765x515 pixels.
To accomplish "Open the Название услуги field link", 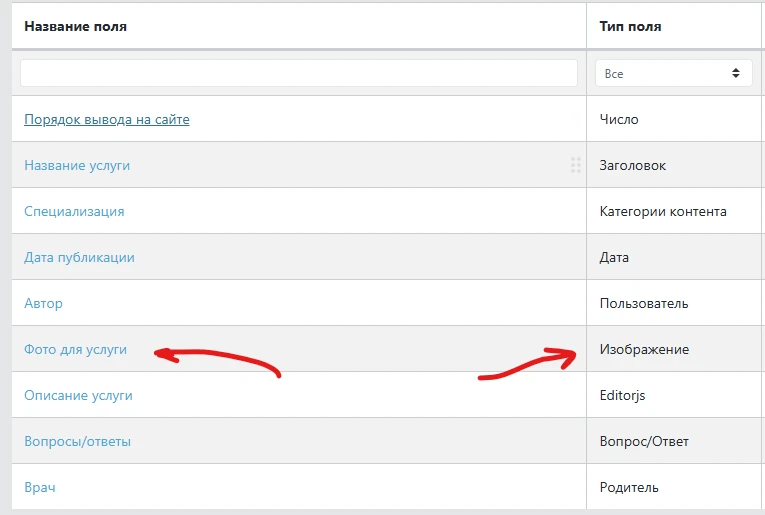I will (77, 165).
